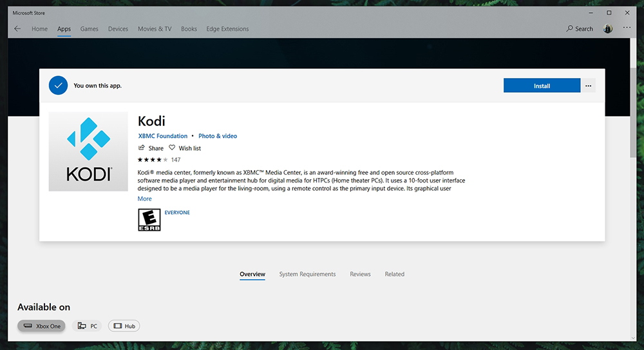This screenshot has width=644, height=350.
Task: Open the EVERYONE rating link
Action: click(x=177, y=213)
